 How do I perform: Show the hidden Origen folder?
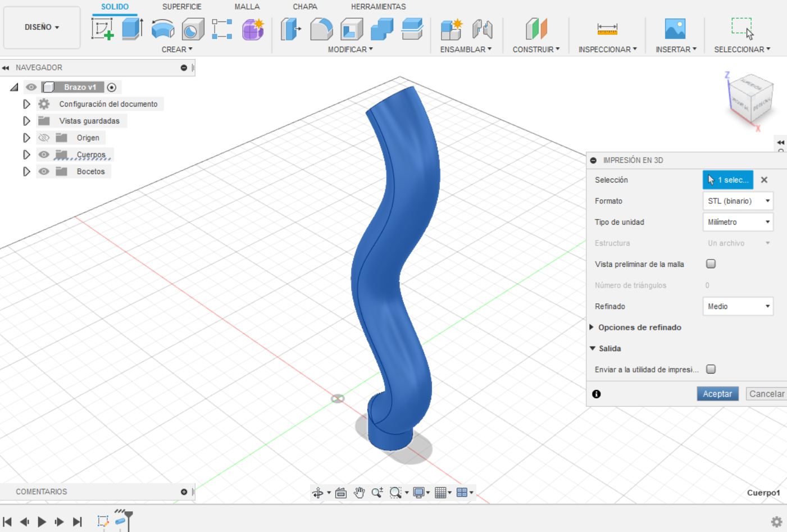(44, 138)
